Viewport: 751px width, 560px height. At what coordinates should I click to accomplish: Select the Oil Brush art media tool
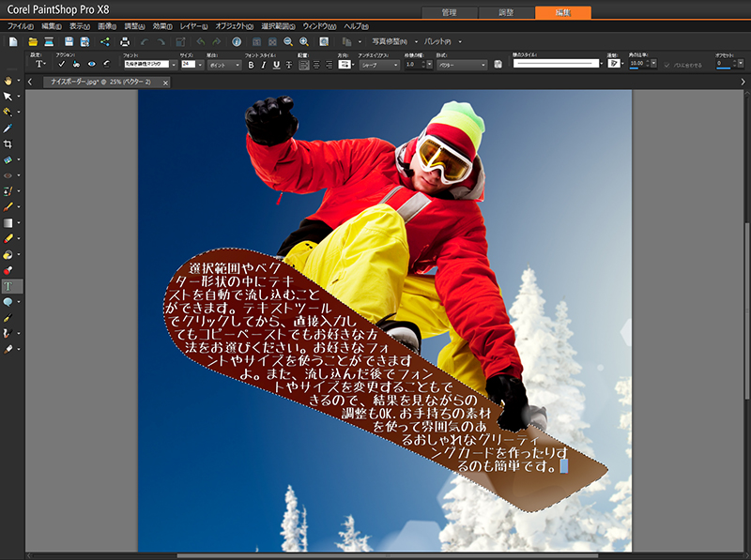click(x=8, y=349)
